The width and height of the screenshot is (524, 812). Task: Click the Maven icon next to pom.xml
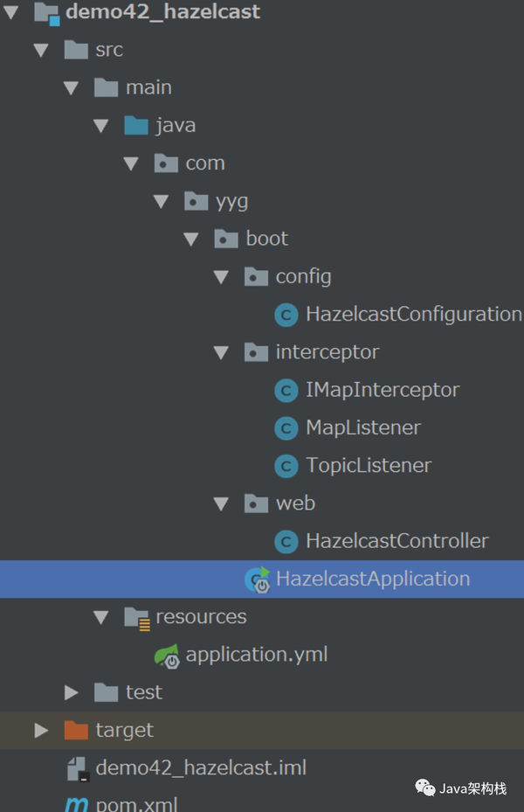coord(78,803)
